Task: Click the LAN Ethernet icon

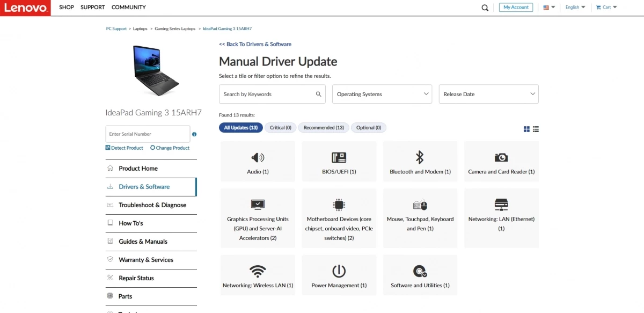Action: pyautogui.click(x=501, y=205)
